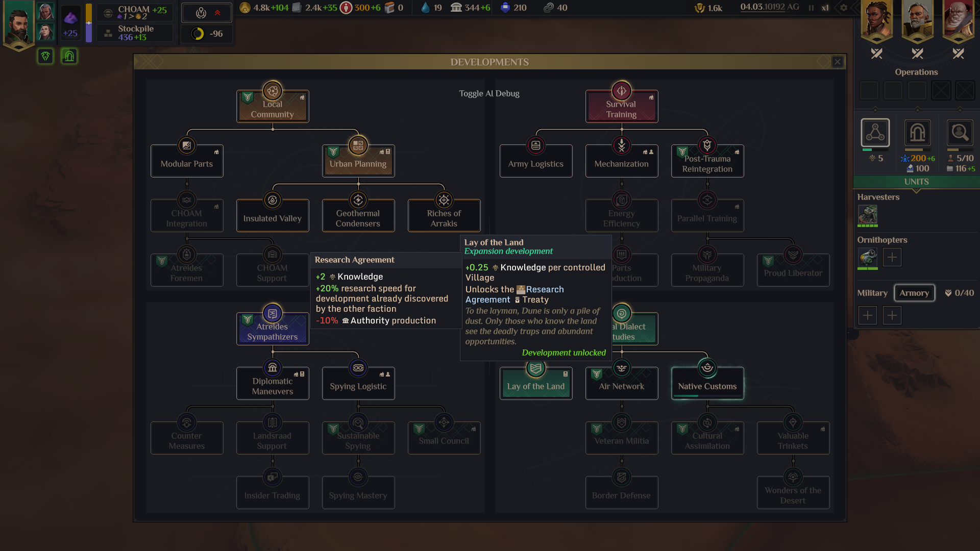Click the CHOAM market share widget

pos(135,12)
